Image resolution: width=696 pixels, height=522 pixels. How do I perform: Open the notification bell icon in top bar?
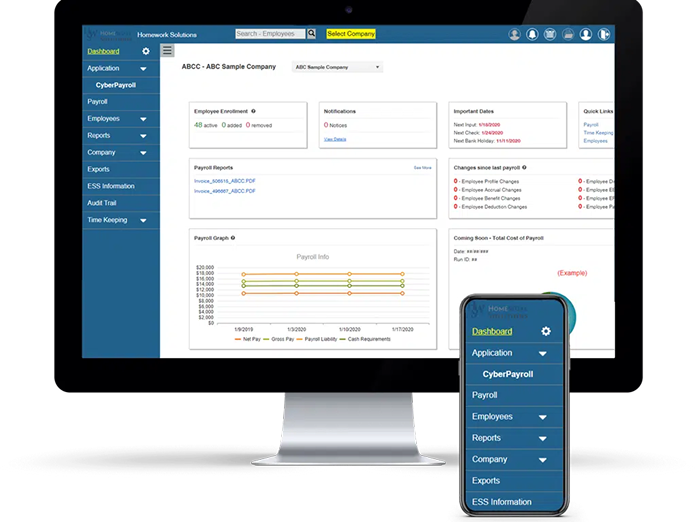click(532, 34)
